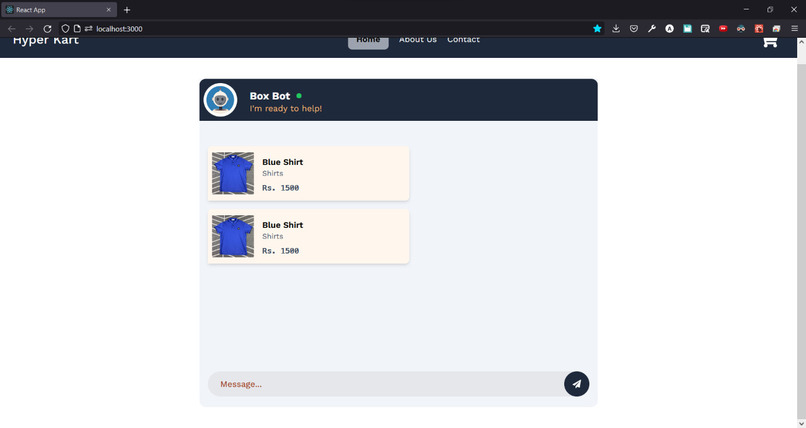
Task: Click the first card's Blue Shirt title
Action: (x=283, y=162)
